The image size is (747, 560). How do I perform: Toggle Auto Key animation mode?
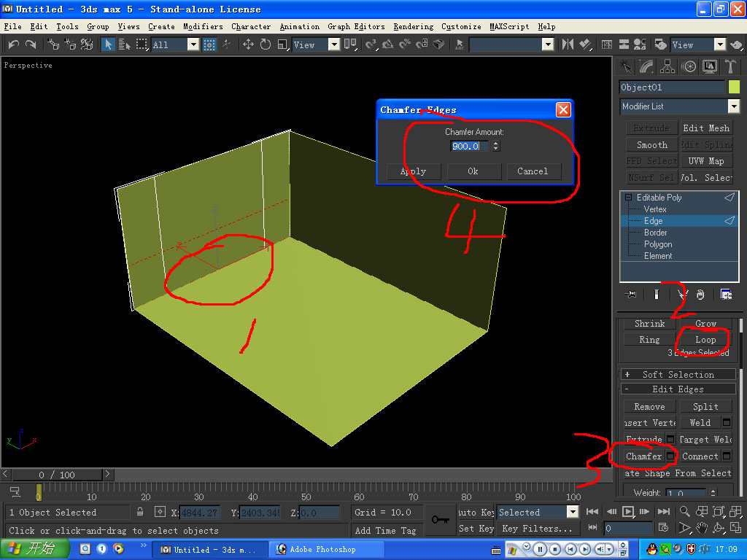coord(476,513)
